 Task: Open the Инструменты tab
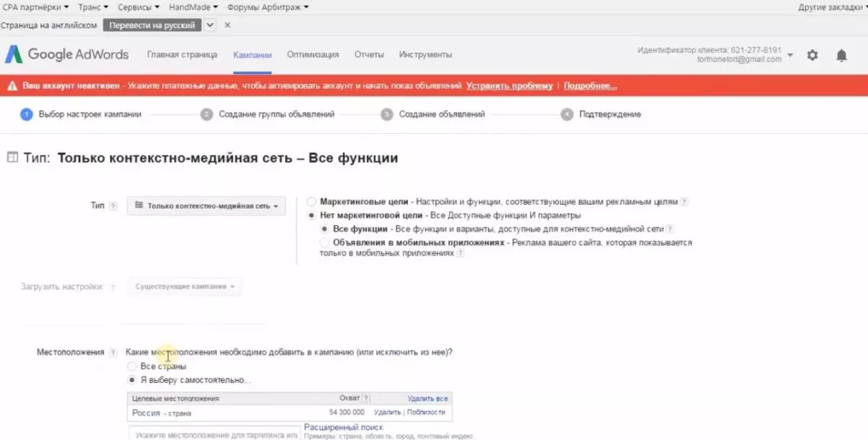(x=425, y=55)
